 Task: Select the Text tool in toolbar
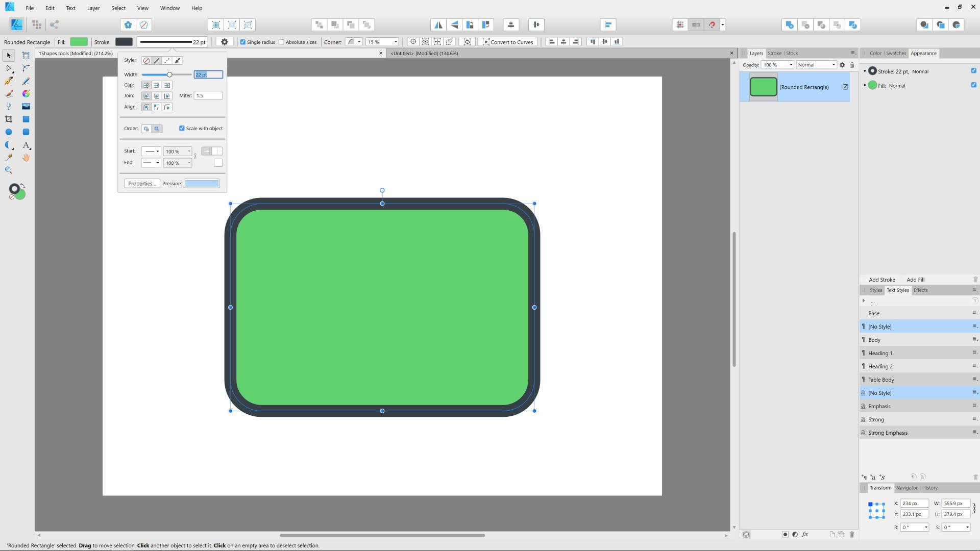click(26, 145)
